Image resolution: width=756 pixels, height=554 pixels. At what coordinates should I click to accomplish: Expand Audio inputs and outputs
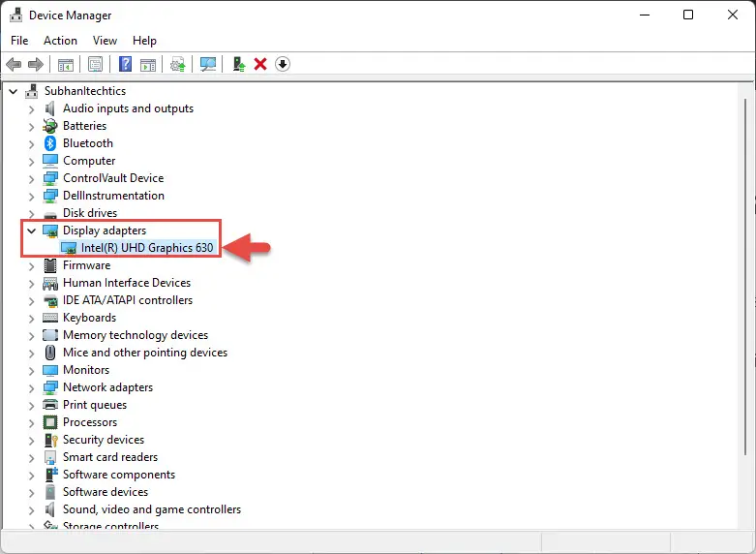pos(31,109)
